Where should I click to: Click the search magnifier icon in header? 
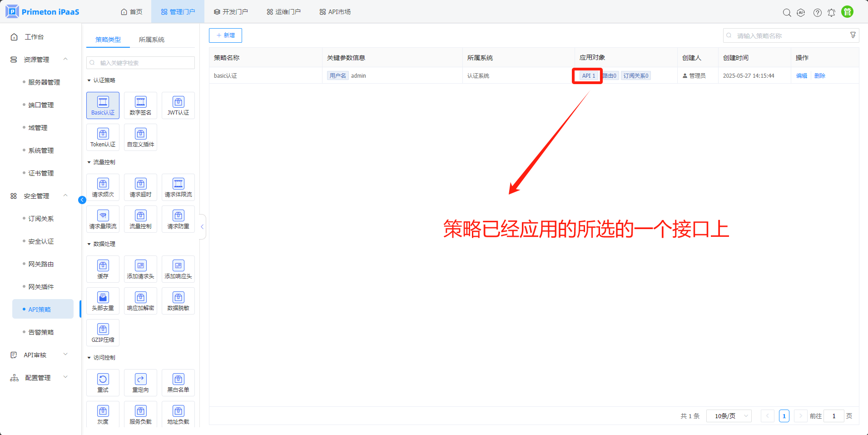pyautogui.click(x=787, y=13)
